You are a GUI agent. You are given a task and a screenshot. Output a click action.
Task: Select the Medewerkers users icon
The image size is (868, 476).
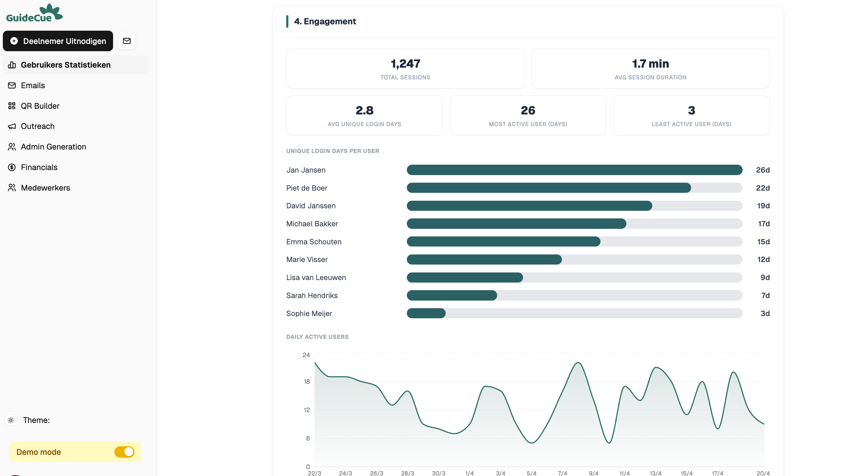tap(11, 187)
